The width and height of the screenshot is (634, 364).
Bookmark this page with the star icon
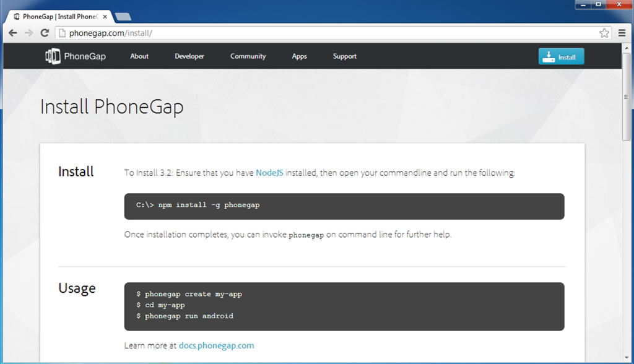pos(604,33)
